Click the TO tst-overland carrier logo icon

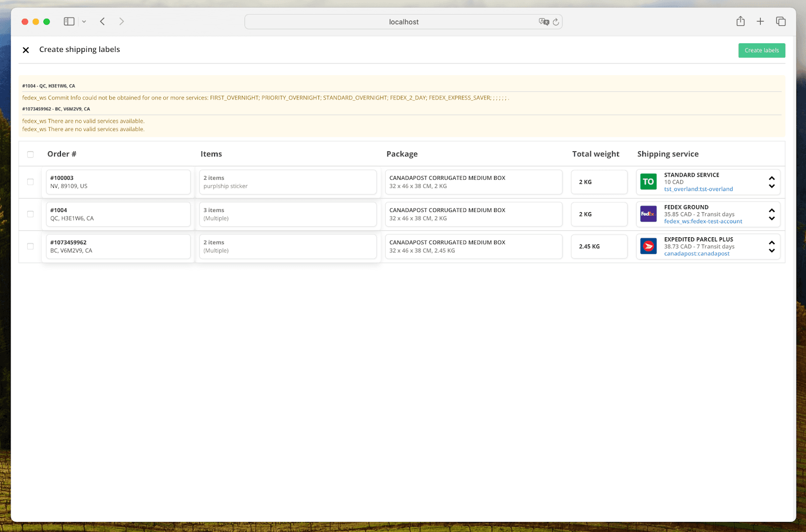click(648, 181)
